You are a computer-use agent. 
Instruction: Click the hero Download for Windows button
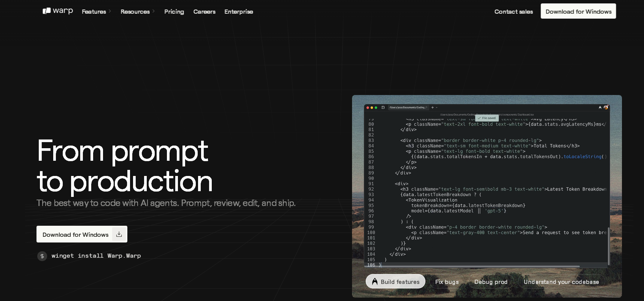coord(82,234)
